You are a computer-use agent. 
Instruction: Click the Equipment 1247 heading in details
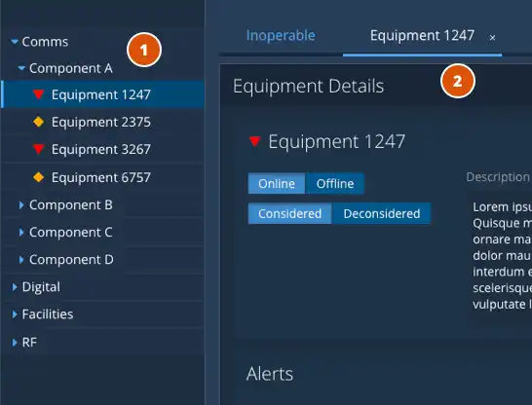pos(336,141)
